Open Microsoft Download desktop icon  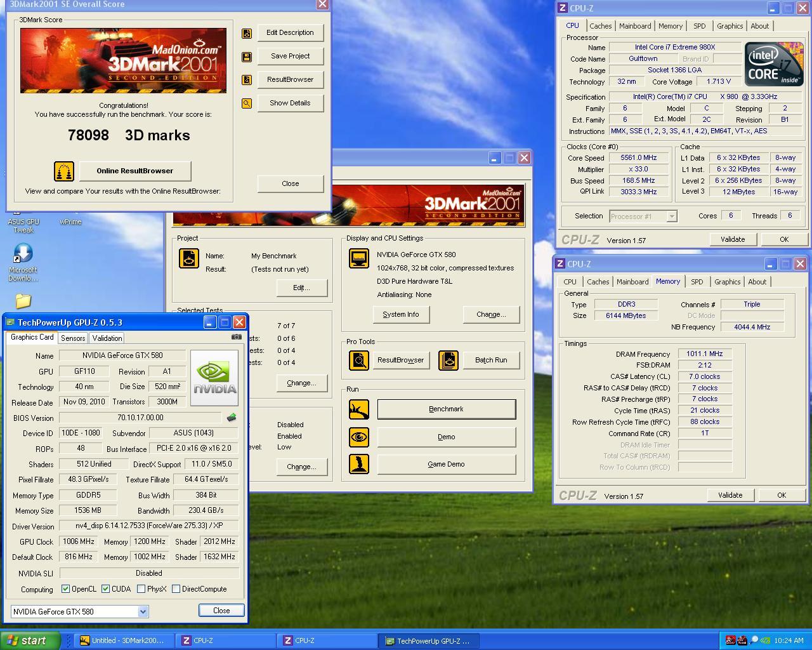point(23,263)
